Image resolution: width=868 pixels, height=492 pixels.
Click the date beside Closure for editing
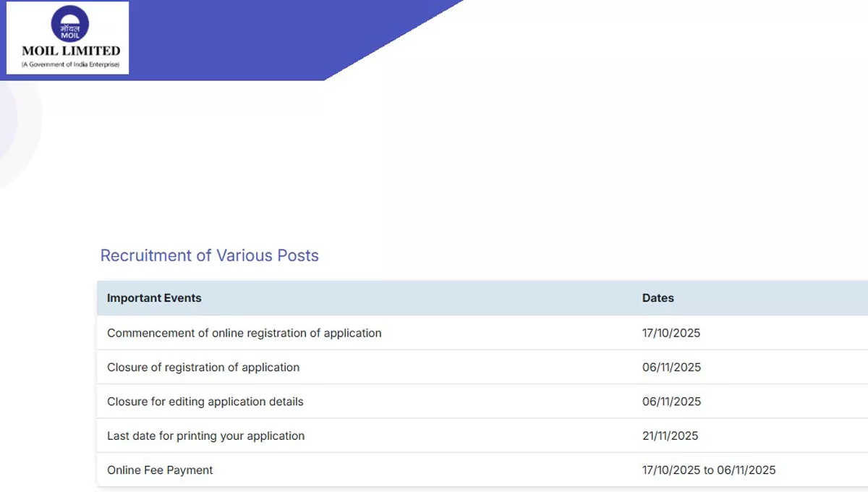tap(671, 402)
